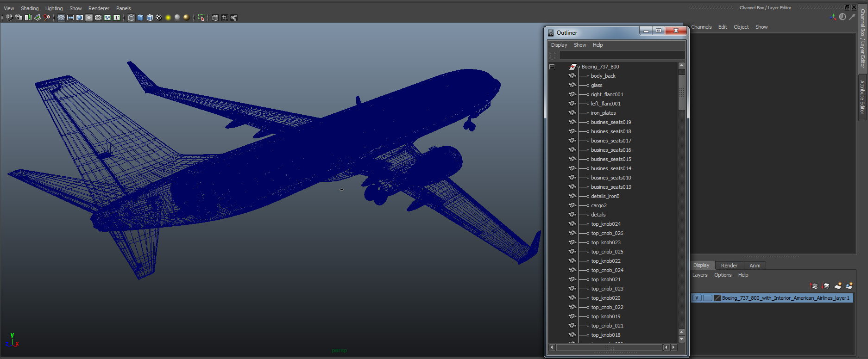868x359 pixels.
Task: Select cargo2 in Outliner
Action: pos(598,205)
